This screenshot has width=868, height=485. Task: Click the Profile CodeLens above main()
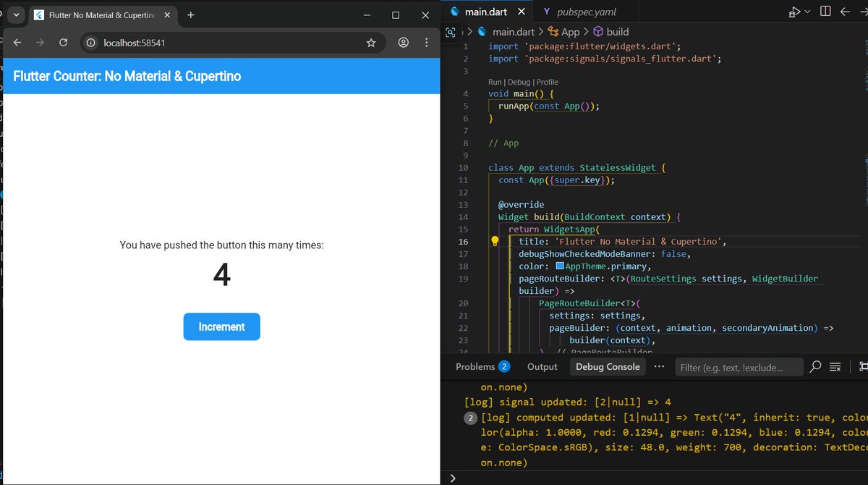pyautogui.click(x=548, y=82)
